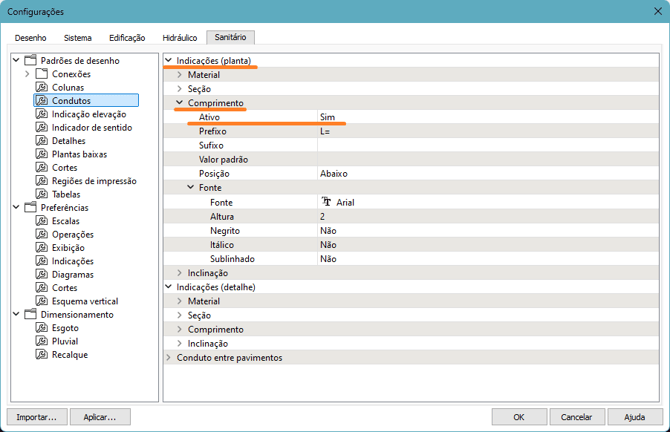Expand the Conduto entre pavimentos section
Image resolution: width=670 pixels, height=432 pixels.
tap(168, 357)
